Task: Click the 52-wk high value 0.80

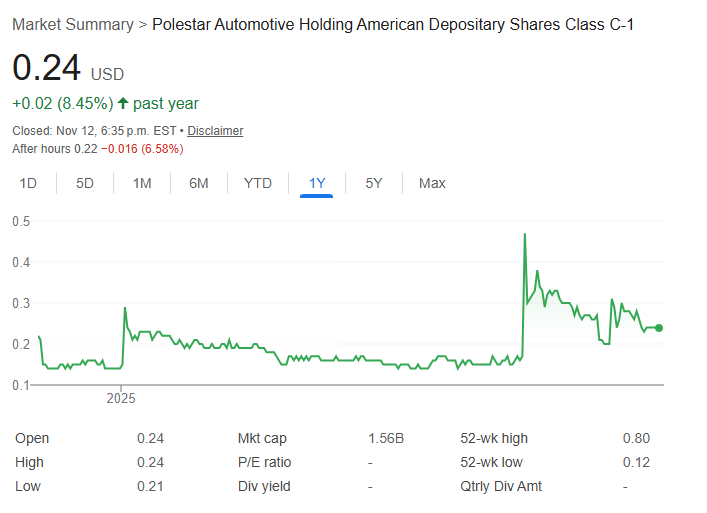Action: 635,438
